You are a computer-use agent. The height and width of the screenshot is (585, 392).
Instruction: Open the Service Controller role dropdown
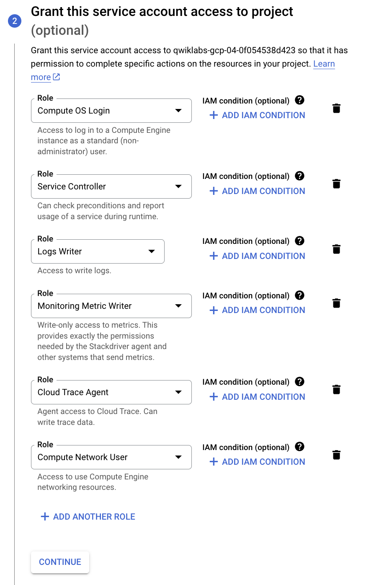(x=111, y=186)
